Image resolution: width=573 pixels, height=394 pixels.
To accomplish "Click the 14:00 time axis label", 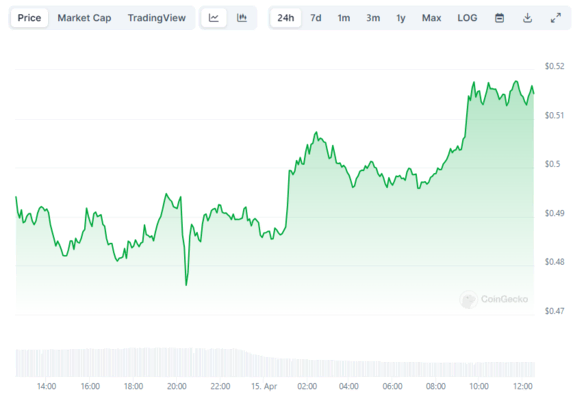I will click(46, 386).
